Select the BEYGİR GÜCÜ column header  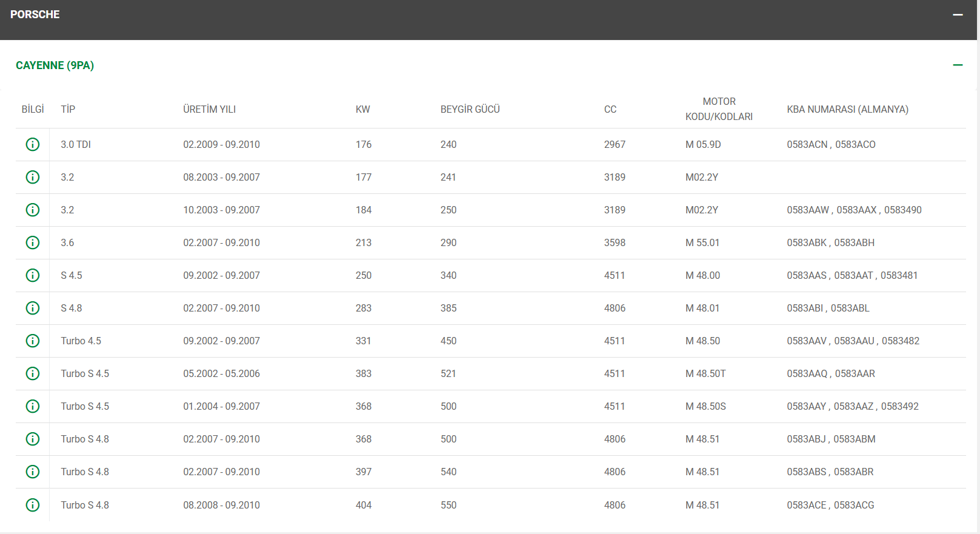(470, 109)
